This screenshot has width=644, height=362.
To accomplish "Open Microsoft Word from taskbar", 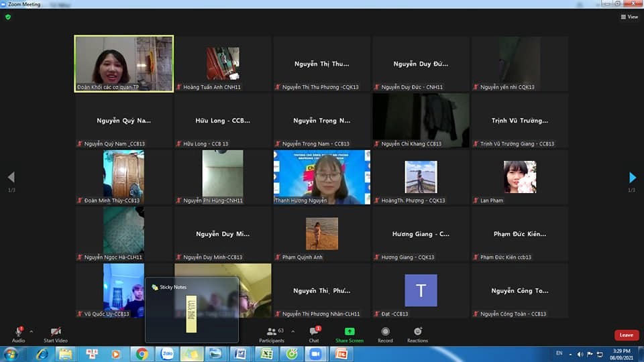I will coord(241,354).
